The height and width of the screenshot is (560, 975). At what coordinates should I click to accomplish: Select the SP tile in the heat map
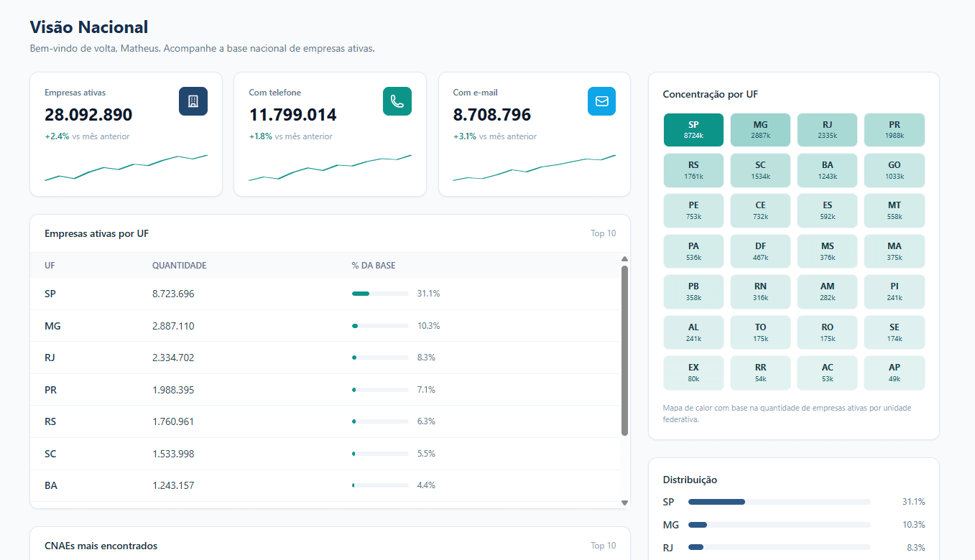(693, 129)
